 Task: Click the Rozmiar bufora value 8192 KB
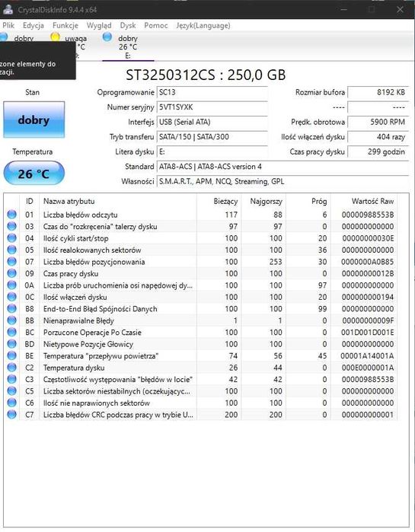(378, 92)
